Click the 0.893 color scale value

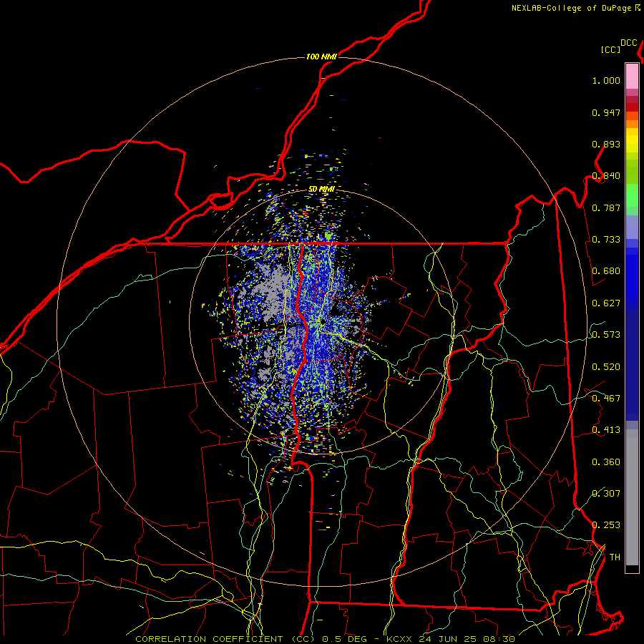606,144
